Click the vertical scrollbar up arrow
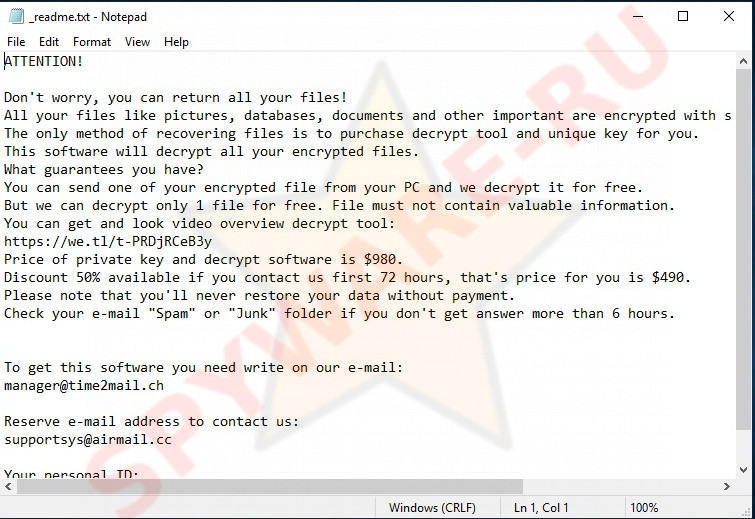755x519 pixels. click(743, 61)
